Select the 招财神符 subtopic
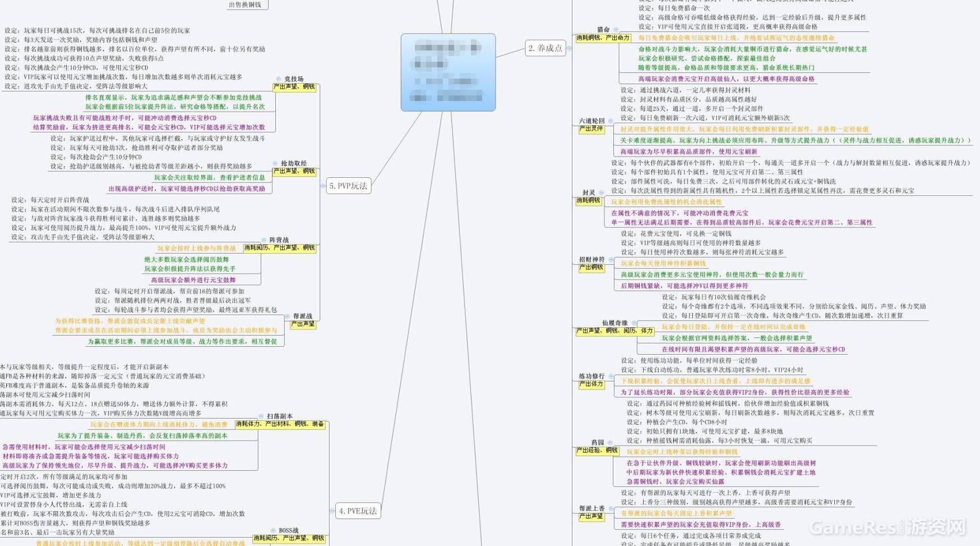The height and width of the screenshot is (546, 980). click(592, 259)
